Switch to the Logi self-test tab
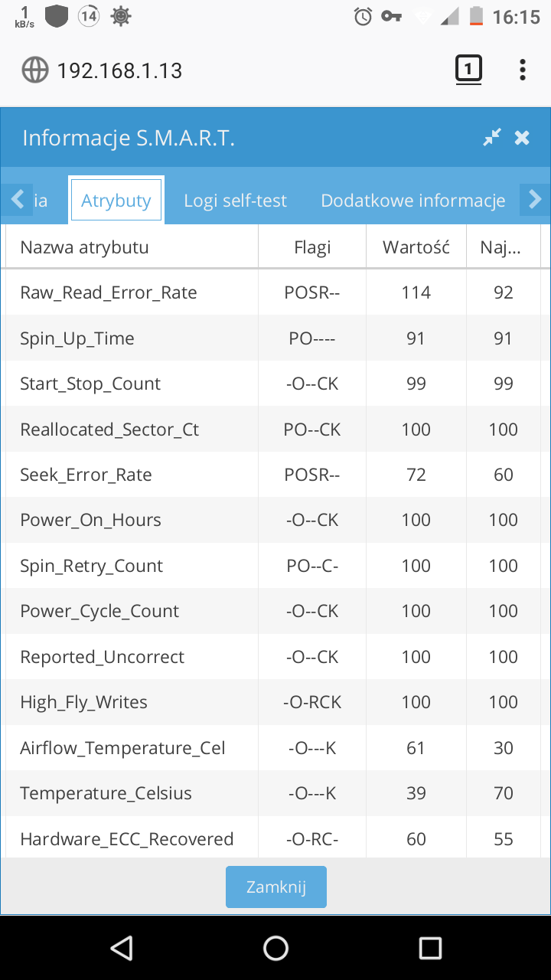Viewport: 551px width, 980px height. [x=235, y=201]
